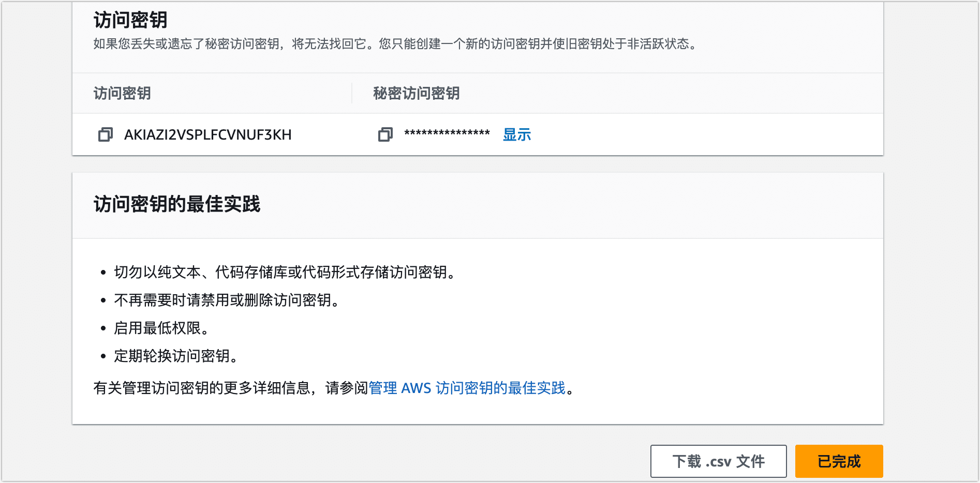980x483 pixels.
Task: Click the bullet 启用最低权限
Action: click(x=161, y=328)
